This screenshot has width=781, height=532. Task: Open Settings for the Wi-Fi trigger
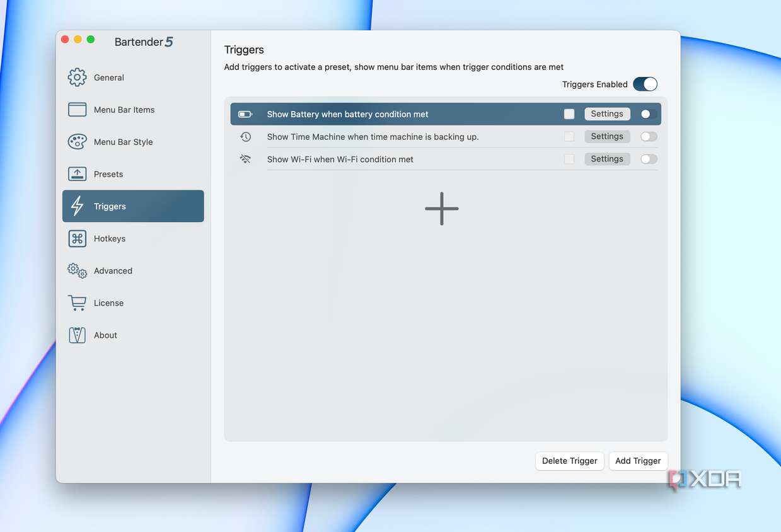tap(607, 159)
